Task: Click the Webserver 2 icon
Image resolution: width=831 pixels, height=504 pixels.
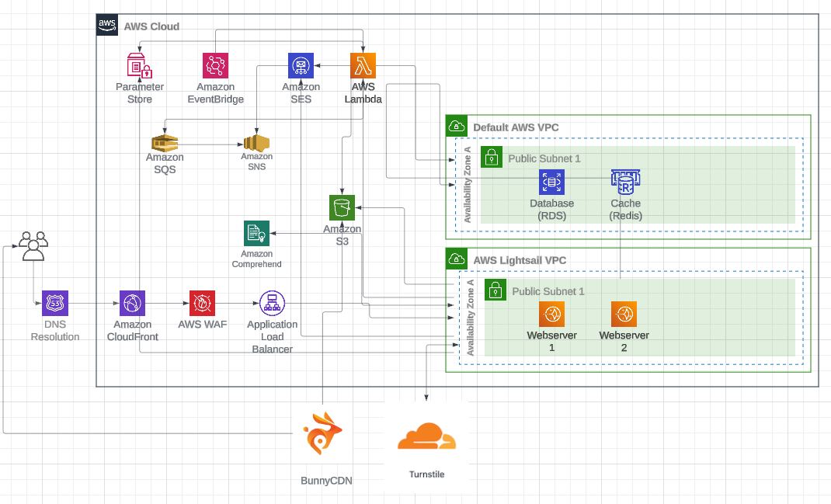Action: tap(624, 315)
